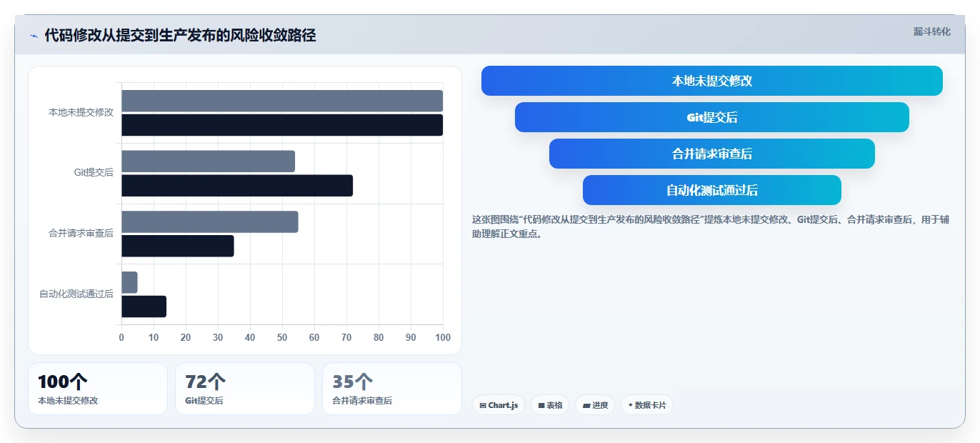
Task: Click the 漏斗转化 label in header
Action: pyautogui.click(x=931, y=31)
